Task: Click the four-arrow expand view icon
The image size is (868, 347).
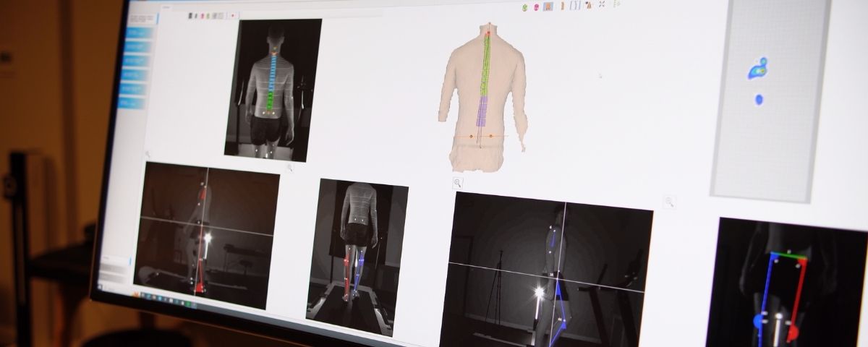Action: pyautogui.click(x=602, y=5)
